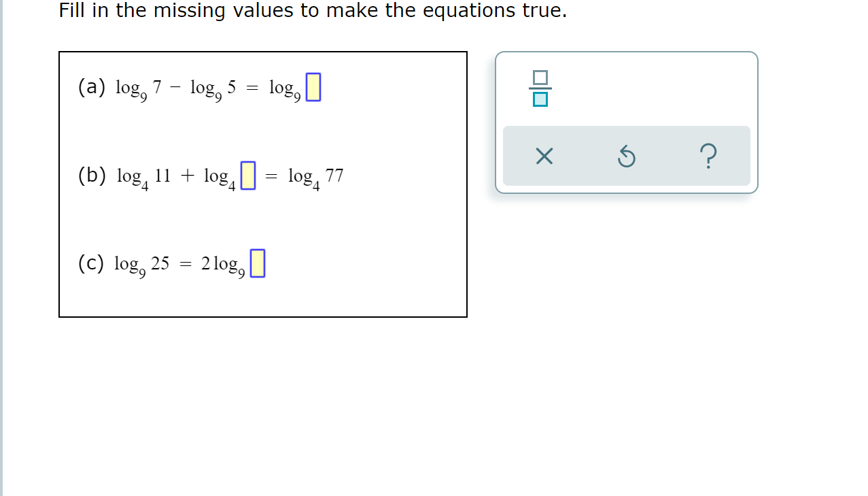This screenshot has width=868, height=496.
Task: Clear all entries using the X icon
Action: click(x=542, y=156)
